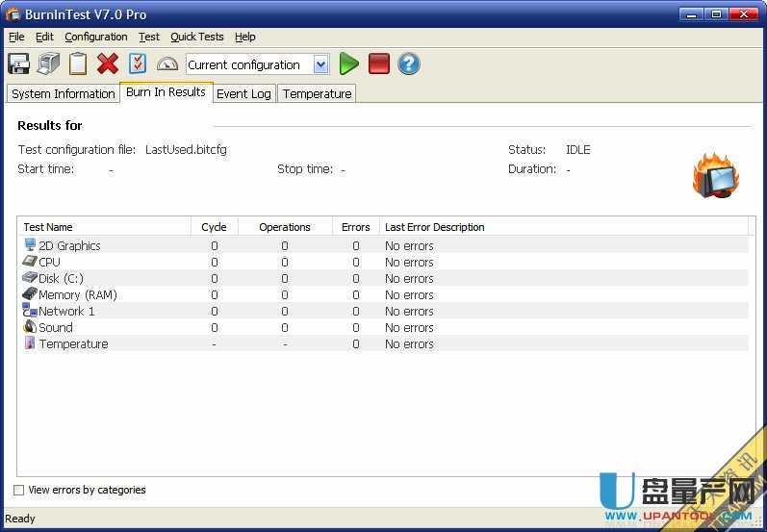Click the save results floppy disk icon
767x532 pixels.
point(19,64)
